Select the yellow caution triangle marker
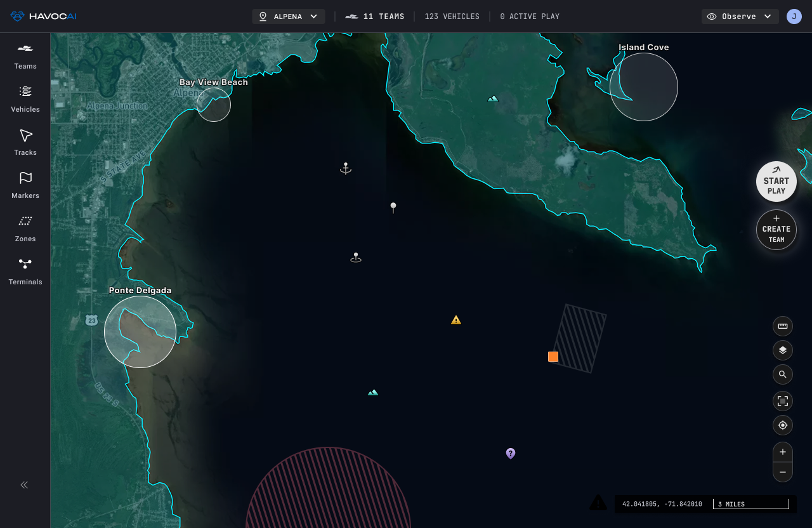Screen dimensions: 812x528 456,320
